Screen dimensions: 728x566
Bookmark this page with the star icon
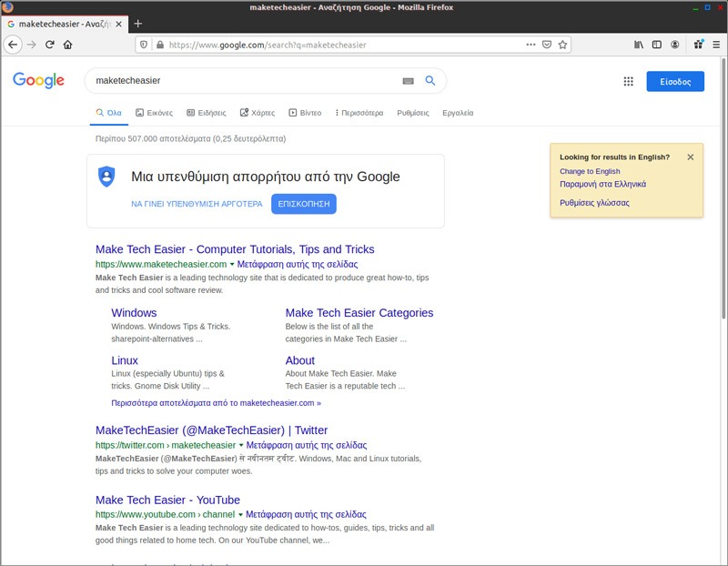[x=563, y=42]
